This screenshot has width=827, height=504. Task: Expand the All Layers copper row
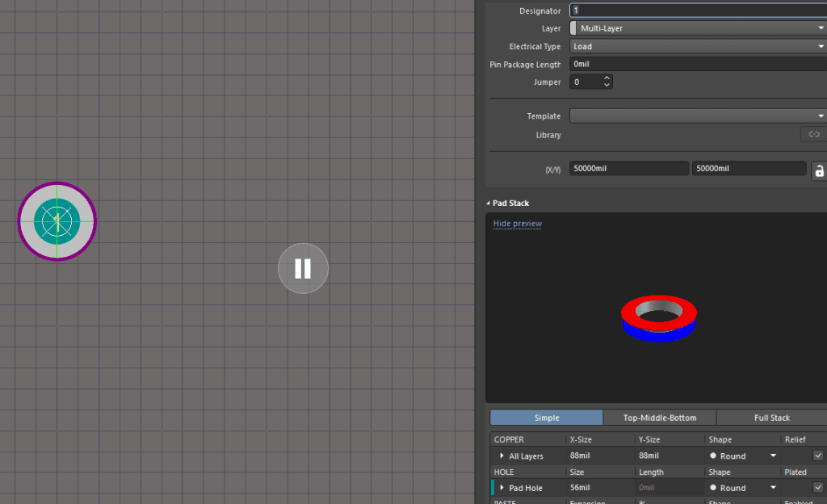(502, 456)
